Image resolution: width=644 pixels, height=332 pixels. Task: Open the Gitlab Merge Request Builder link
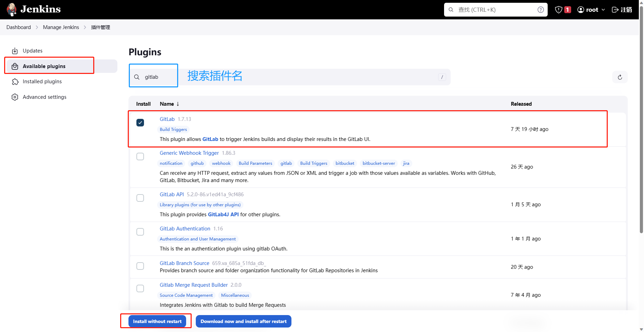194,285
